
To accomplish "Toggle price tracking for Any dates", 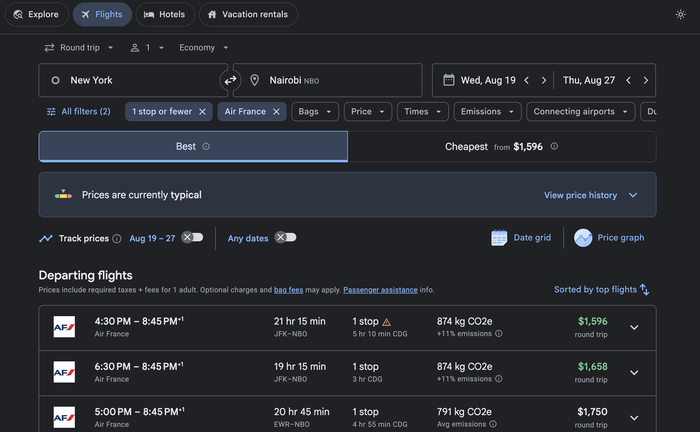I will pyautogui.click(x=286, y=237).
